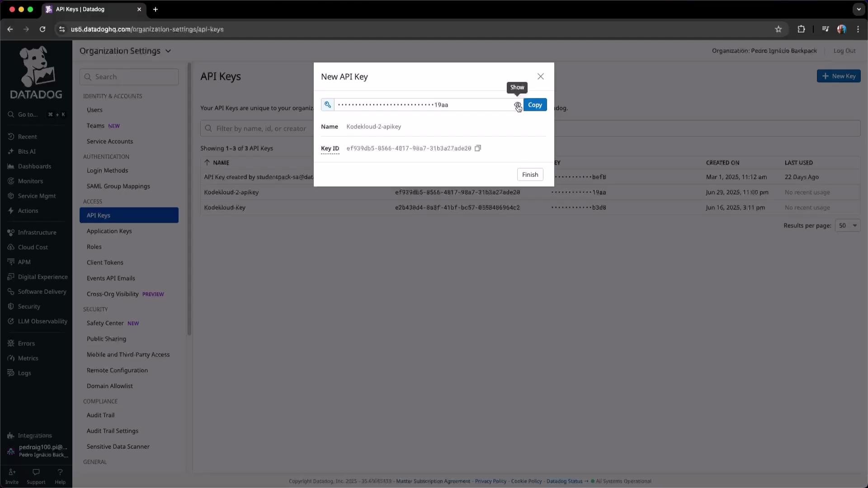Reload the browser page
This screenshot has width=868, height=488.
tap(42, 29)
